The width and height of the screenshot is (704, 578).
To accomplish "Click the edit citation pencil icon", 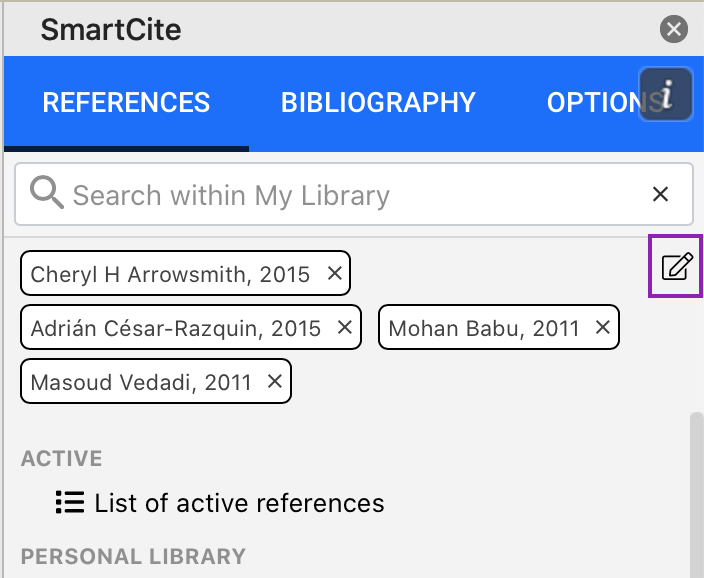I will pyautogui.click(x=677, y=267).
